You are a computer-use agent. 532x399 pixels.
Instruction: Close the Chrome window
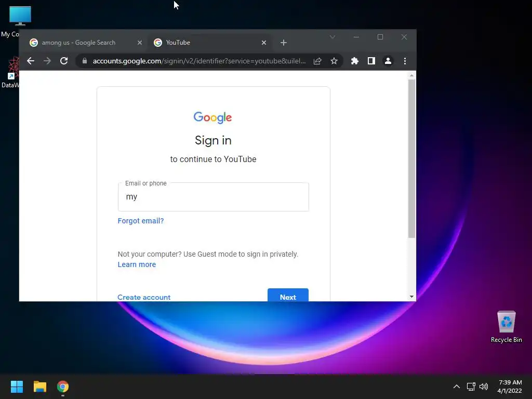point(404,37)
